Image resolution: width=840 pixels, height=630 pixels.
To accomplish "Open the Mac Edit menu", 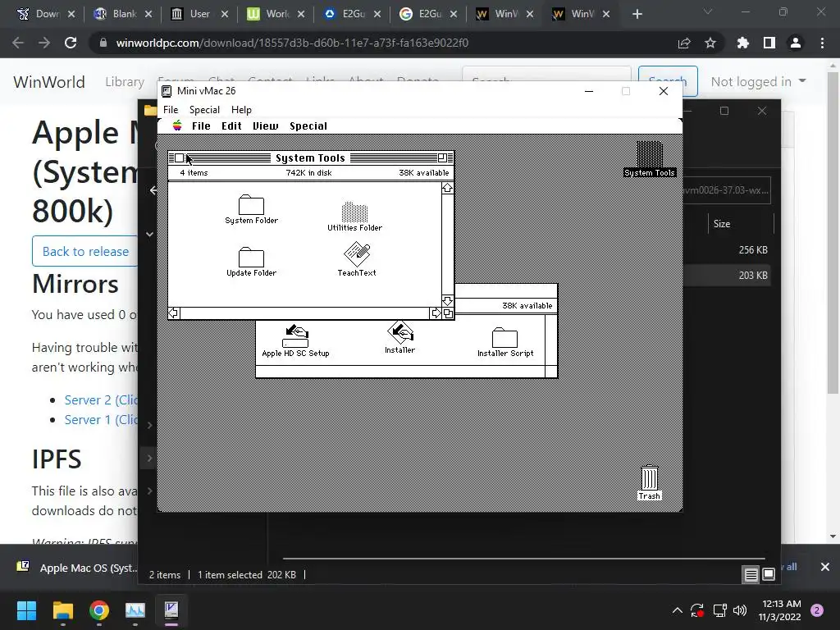I will coord(231,126).
